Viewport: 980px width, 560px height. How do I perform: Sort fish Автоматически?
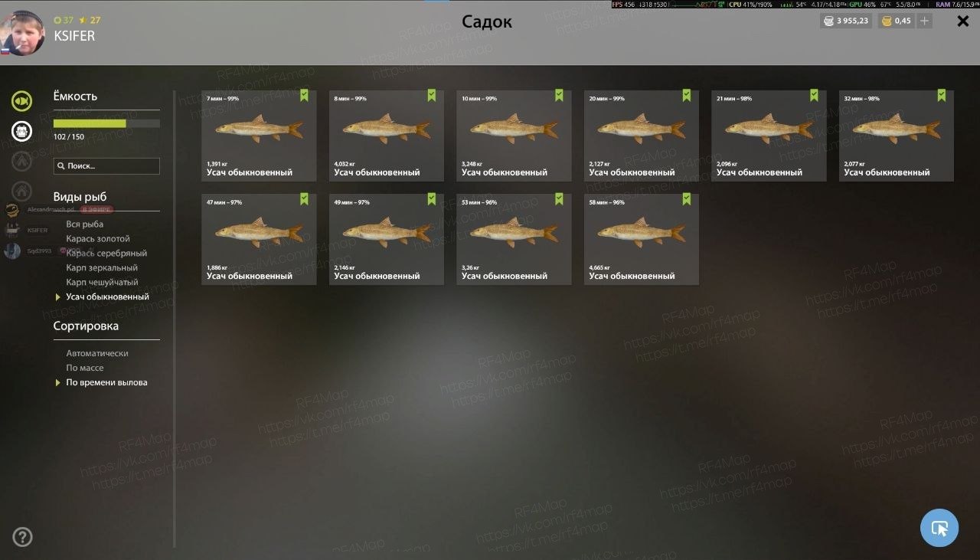[x=97, y=354]
